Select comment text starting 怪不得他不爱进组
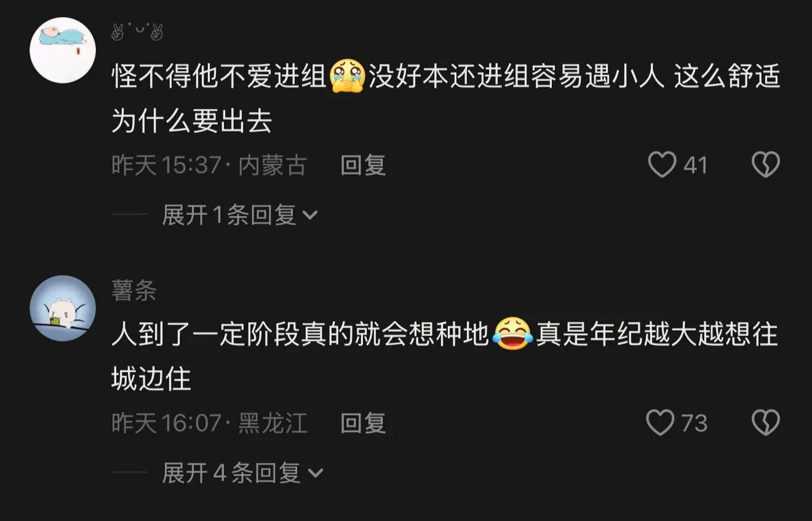This screenshot has height=521, width=812. (x=446, y=100)
